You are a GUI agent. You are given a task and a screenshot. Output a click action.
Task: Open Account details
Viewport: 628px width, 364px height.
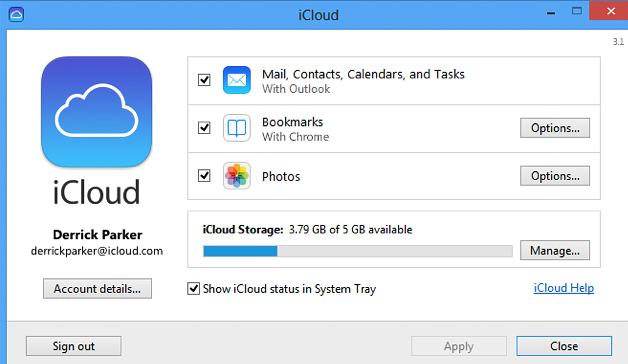97,289
